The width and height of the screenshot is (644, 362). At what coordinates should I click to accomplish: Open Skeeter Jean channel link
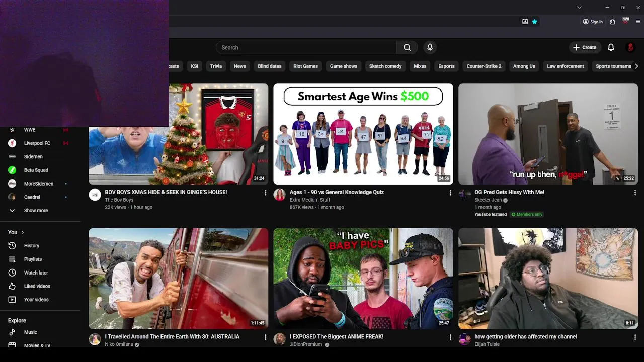(x=488, y=200)
